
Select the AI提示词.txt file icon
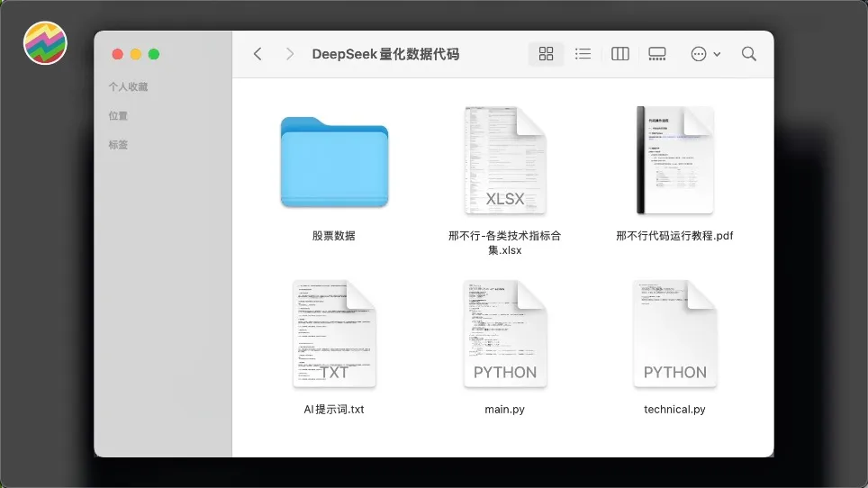tap(334, 334)
